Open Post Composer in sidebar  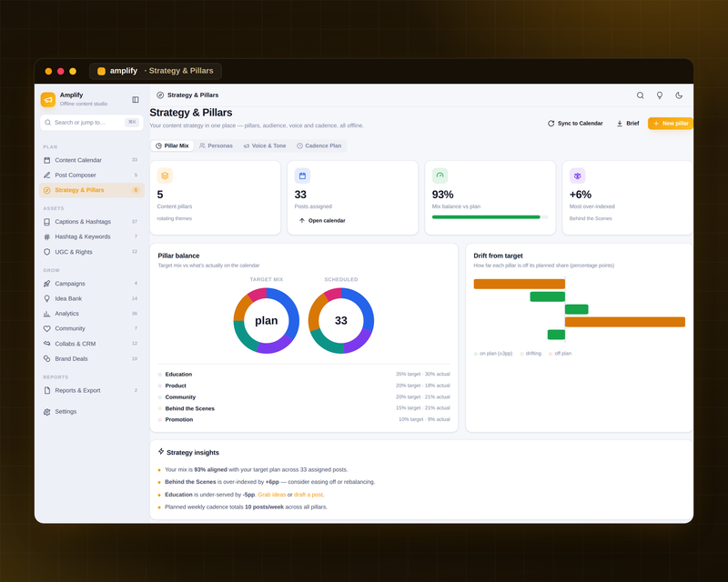click(x=92, y=175)
